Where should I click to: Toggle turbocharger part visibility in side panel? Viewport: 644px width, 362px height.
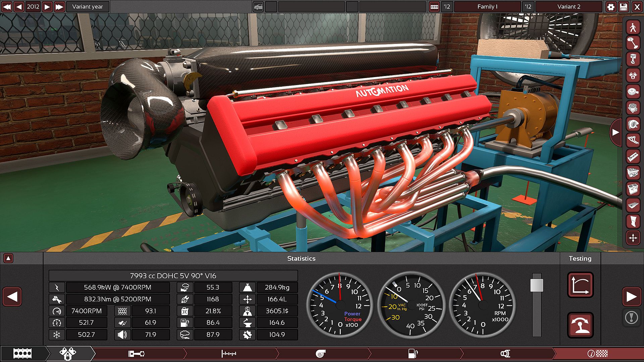(x=633, y=124)
